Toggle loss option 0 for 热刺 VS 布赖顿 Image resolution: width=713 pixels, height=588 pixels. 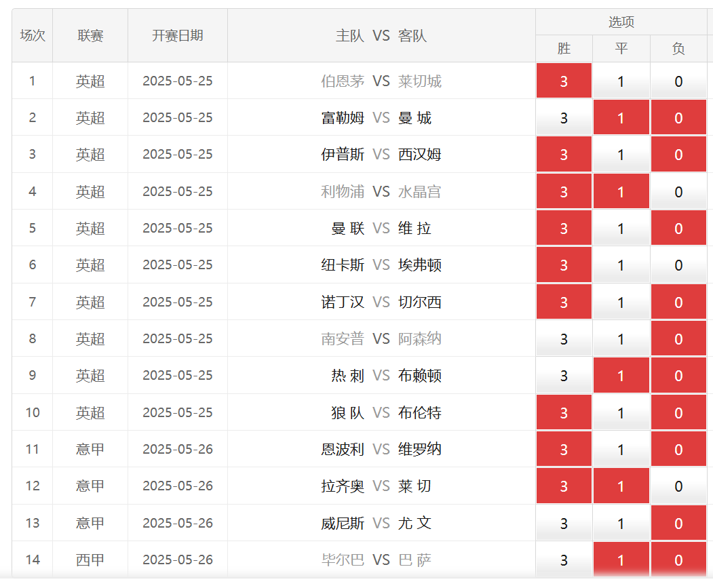pyautogui.click(x=678, y=376)
